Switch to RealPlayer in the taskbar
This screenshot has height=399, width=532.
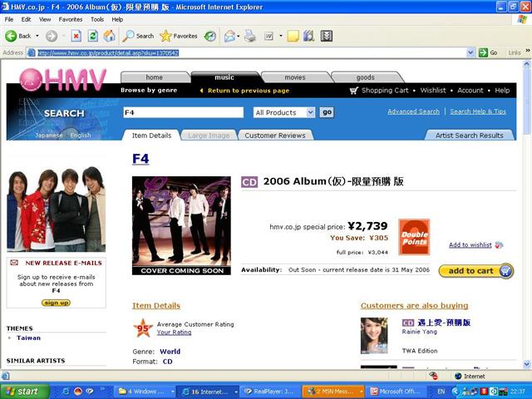(x=269, y=392)
